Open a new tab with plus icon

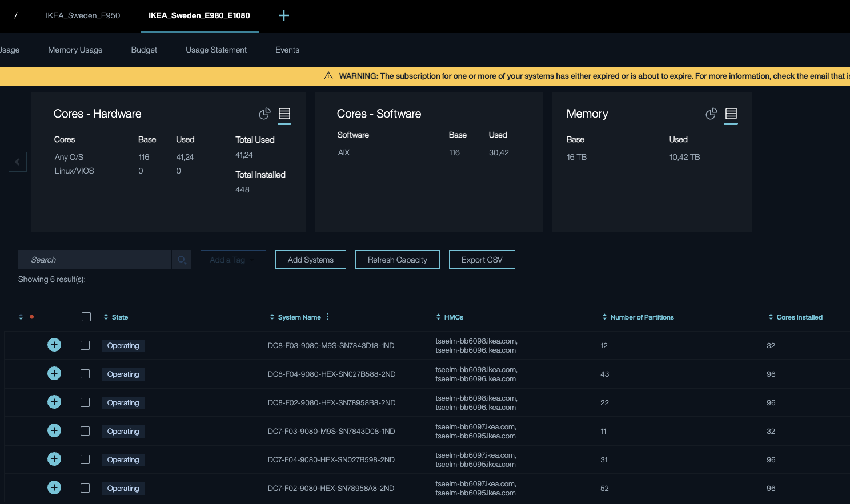click(x=283, y=15)
